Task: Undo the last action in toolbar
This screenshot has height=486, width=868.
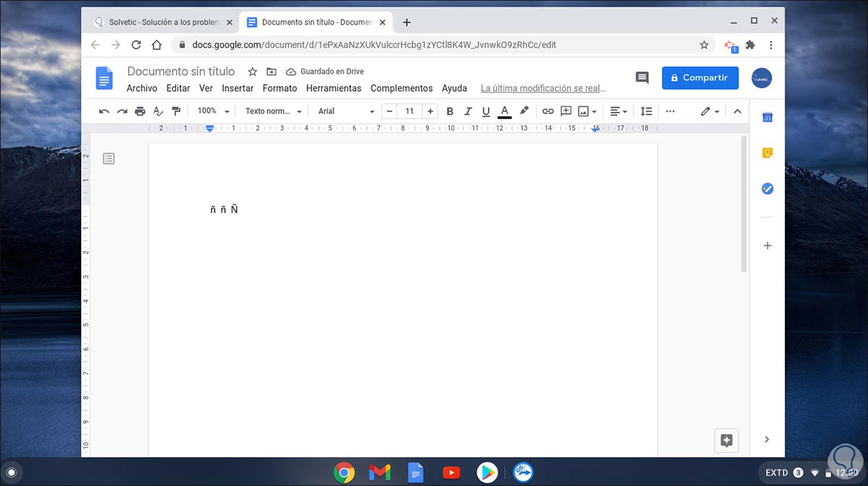Action: pyautogui.click(x=104, y=111)
